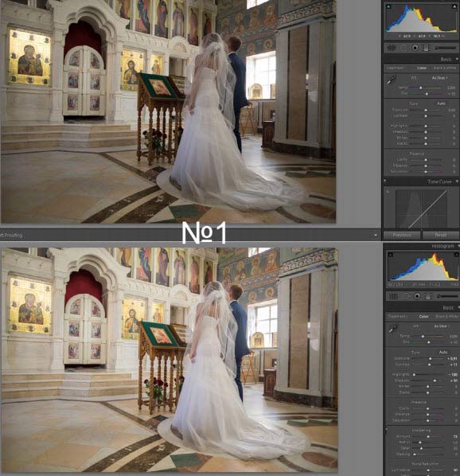Pick White Balance eyedropper in second Basic panel

click(x=393, y=328)
